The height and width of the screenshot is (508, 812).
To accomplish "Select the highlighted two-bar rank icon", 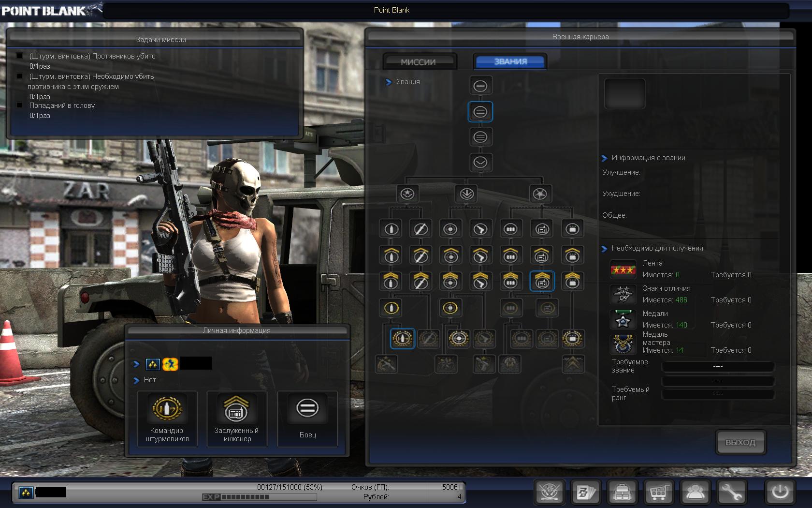I will tap(480, 112).
